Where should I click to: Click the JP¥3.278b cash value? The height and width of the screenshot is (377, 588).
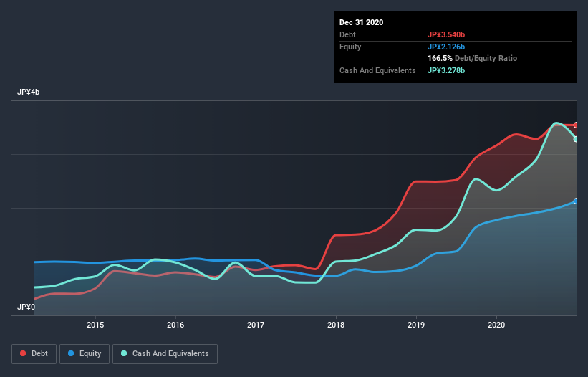coord(446,70)
